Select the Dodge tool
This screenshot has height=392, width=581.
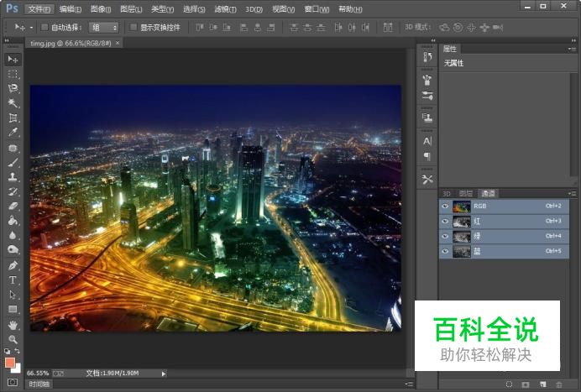pos(13,249)
